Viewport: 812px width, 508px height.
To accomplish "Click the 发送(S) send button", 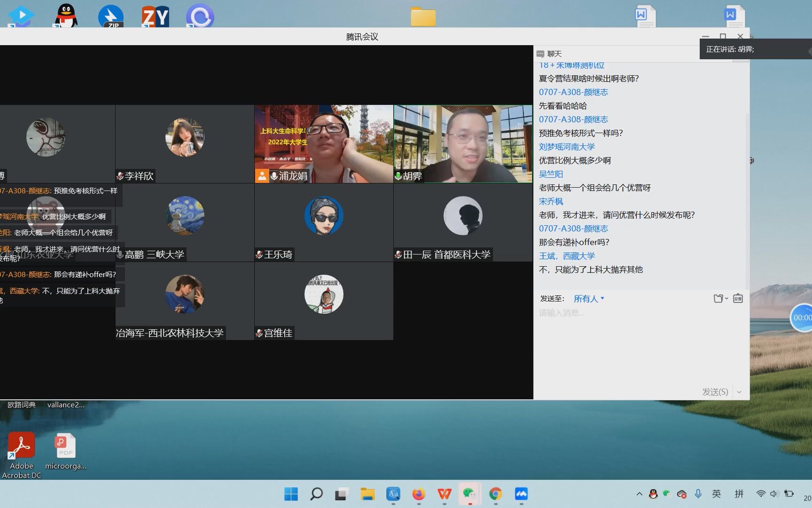I will [x=715, y=392].
